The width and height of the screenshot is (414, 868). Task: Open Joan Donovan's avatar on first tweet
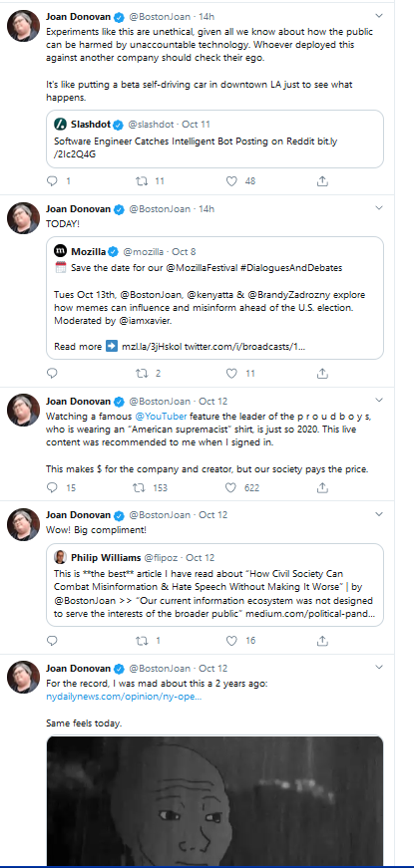click(x=23, y=26)
